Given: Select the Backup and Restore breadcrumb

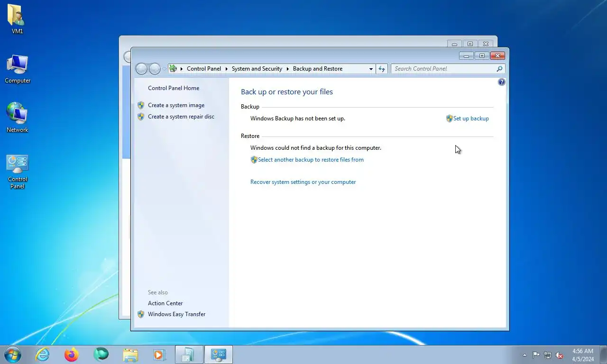Looking at the screenshot, I should point(318,69).
